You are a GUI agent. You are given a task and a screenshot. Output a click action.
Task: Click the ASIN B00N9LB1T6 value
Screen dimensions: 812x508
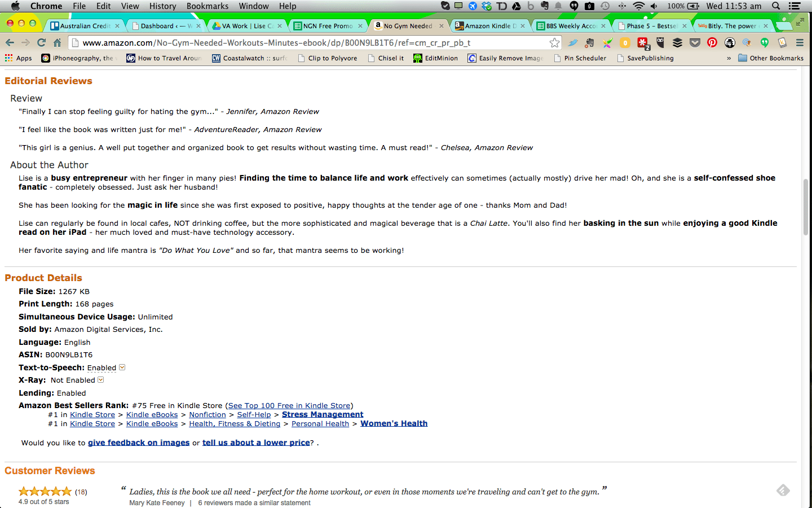tap(69, 354)
